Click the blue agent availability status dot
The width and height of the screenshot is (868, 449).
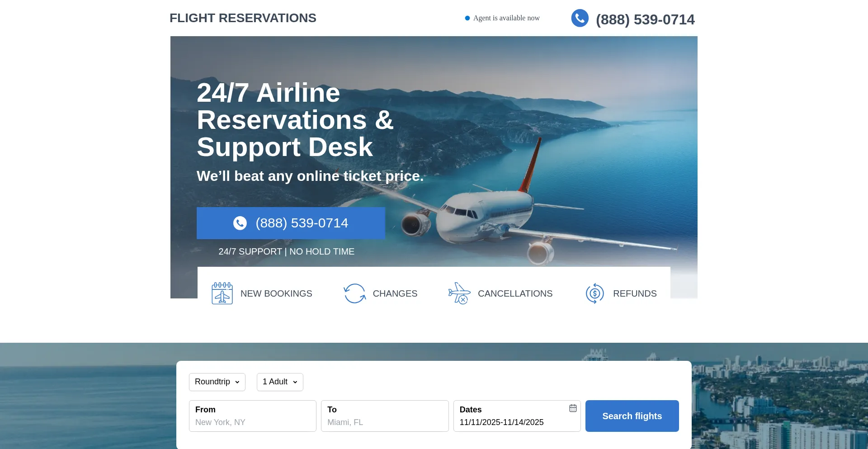pos(467,18)
